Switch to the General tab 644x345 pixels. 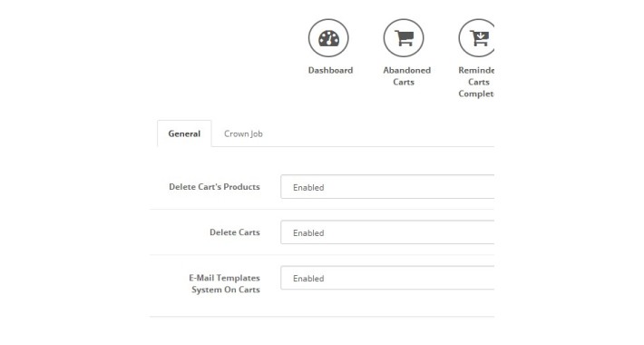coord(184,133)
